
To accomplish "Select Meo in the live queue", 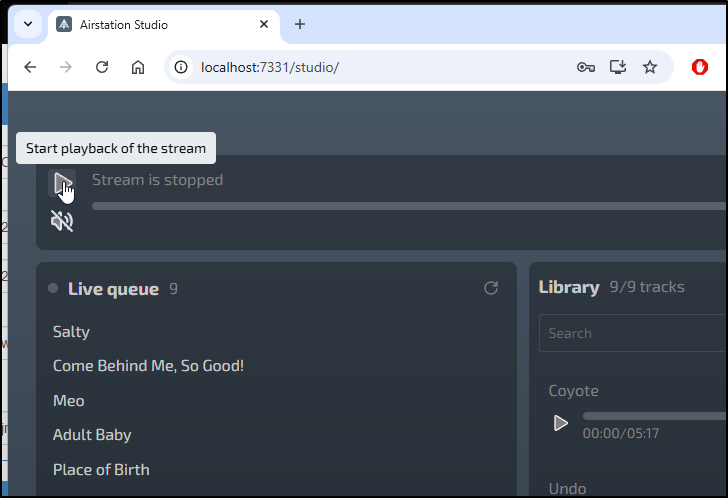I will 69,401.
